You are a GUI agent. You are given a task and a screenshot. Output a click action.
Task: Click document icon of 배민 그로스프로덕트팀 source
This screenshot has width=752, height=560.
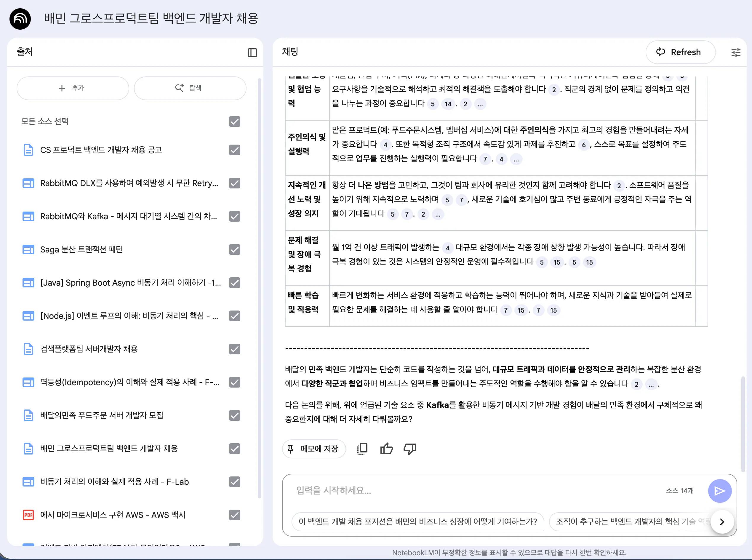pyautogui.click(x=28, y=449)
